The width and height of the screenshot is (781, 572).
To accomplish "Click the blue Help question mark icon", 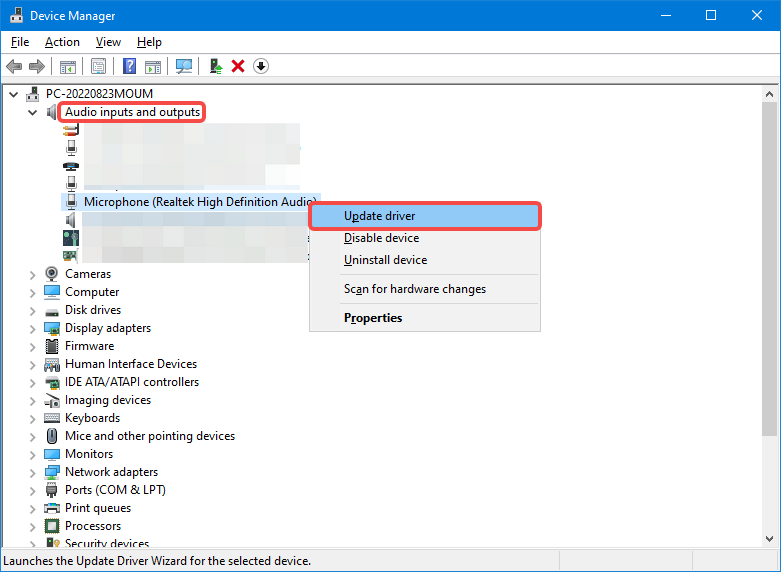I will (130, 66).
